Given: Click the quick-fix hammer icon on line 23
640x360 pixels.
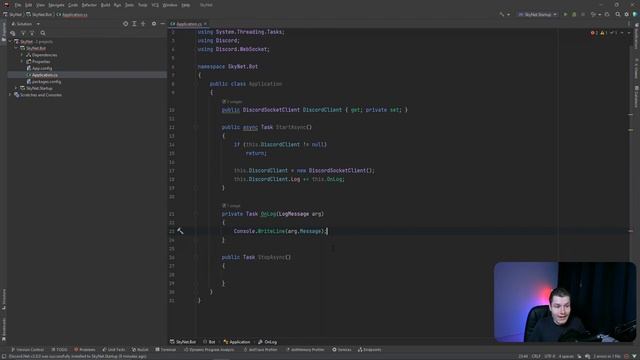Looking at the screenshot, I should 180,231.
